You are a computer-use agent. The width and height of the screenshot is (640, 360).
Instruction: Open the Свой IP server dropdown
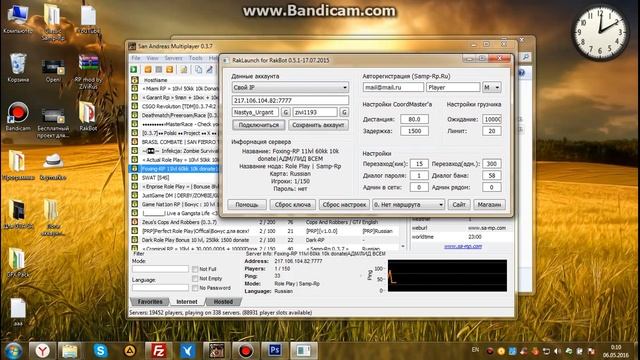click(290, 87)
